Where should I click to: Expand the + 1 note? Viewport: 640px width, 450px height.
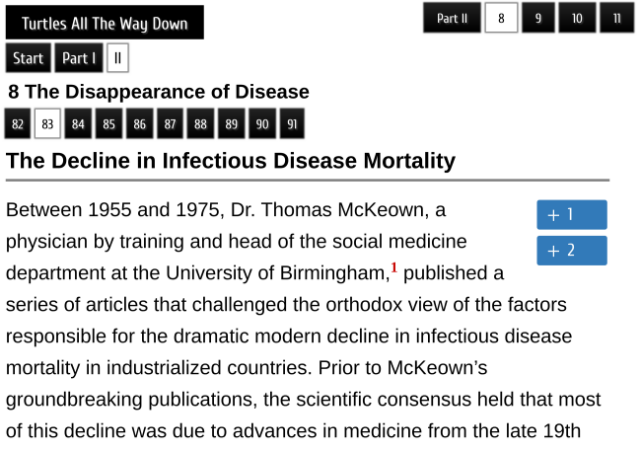(571, 215)
